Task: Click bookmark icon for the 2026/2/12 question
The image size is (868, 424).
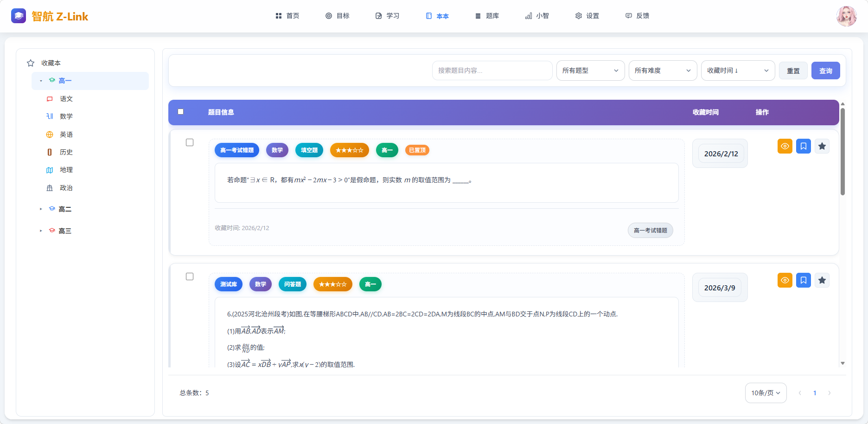Action: 804,146
